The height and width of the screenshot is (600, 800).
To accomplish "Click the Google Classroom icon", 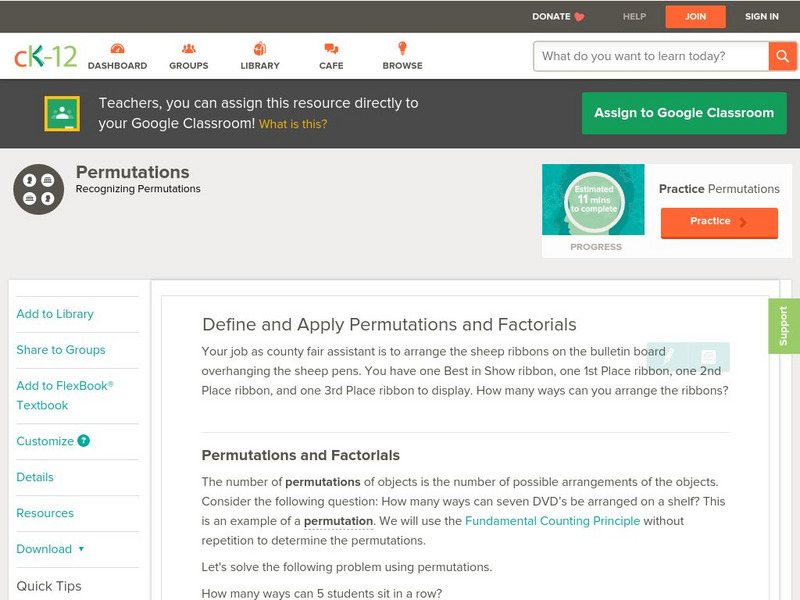I will tap(62, 114).
